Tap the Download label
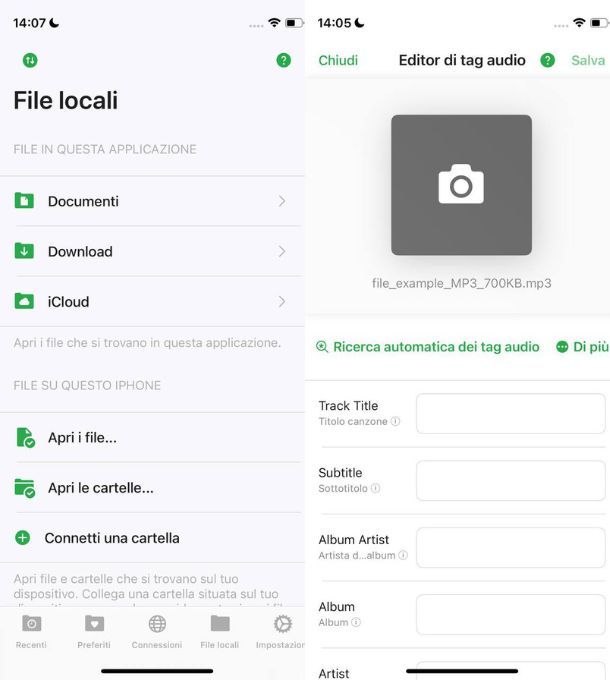610x680 pixels. coord(80,252)
